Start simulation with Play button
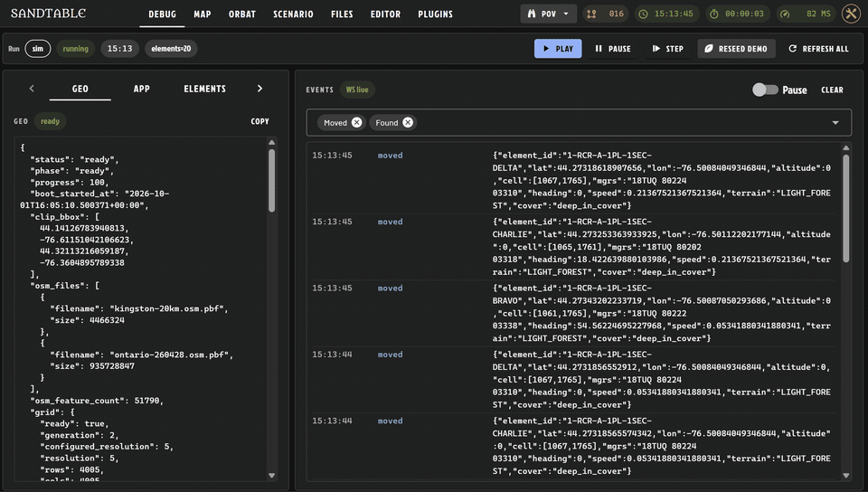 point(558,49)
